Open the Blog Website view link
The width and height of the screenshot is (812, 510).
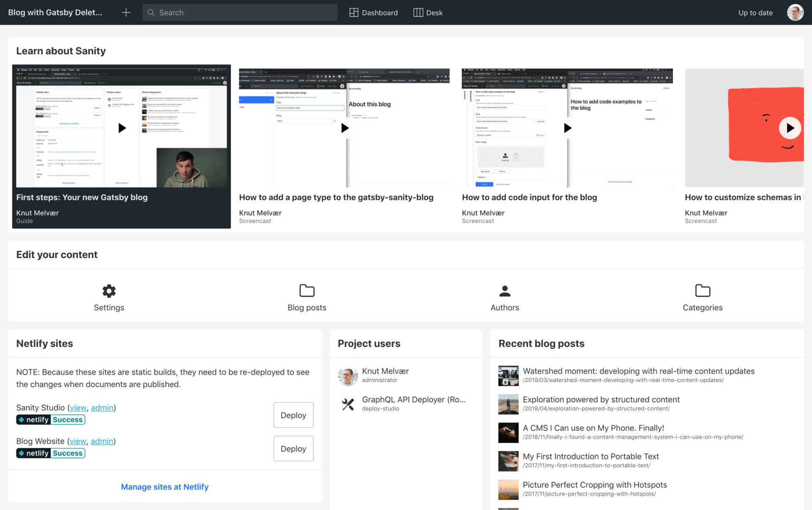pyautogui.click(x=78, y=441)
